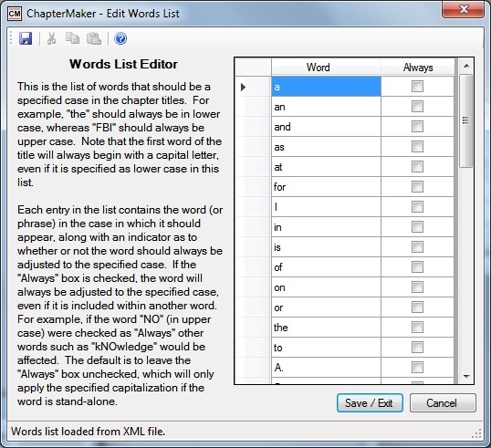Image resolution: width=491 pixels, height=448 pixels.
Task: Click the toolbar grip handle dots
Action: [11, 38]
